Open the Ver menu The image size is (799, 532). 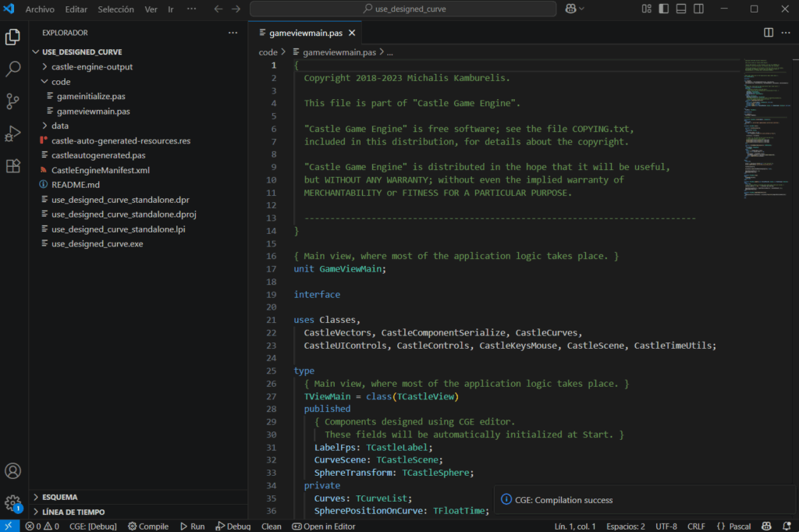pyautogui.click(x=151, y=9)
